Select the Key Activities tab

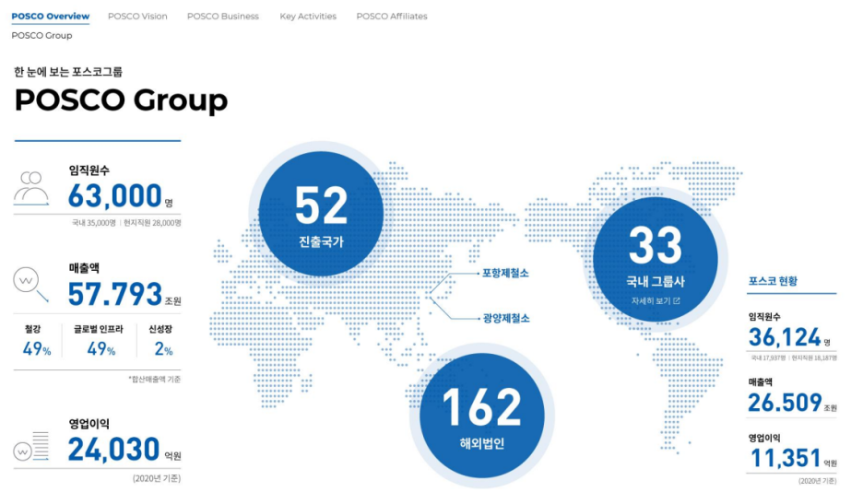click(308, 17)
